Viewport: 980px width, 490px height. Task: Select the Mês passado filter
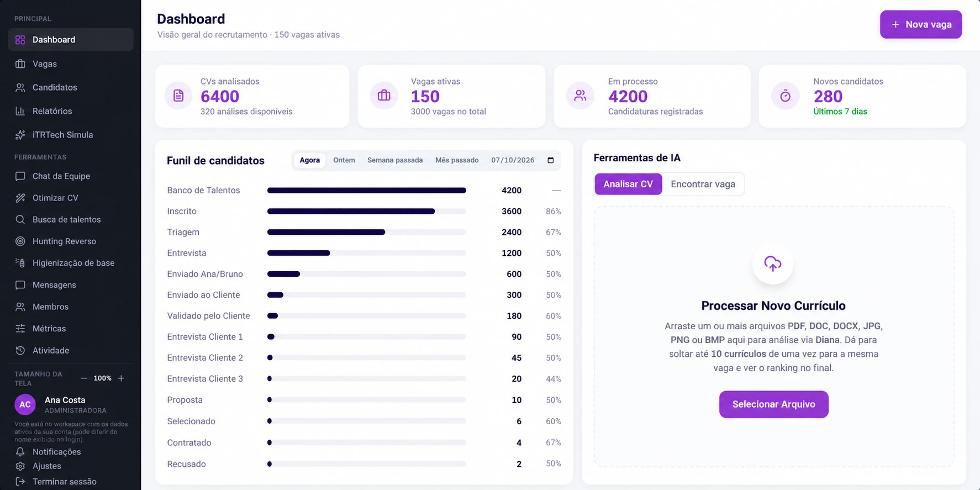457,160
